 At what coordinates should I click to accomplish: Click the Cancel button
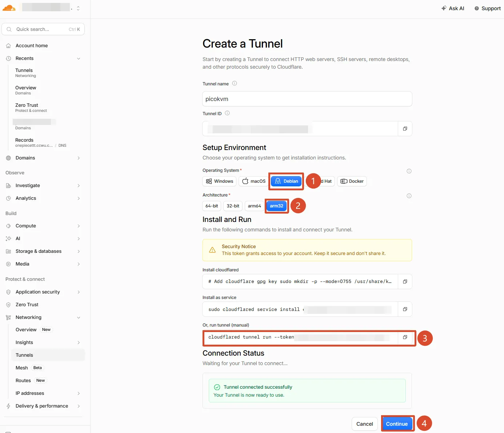[364, 424]
